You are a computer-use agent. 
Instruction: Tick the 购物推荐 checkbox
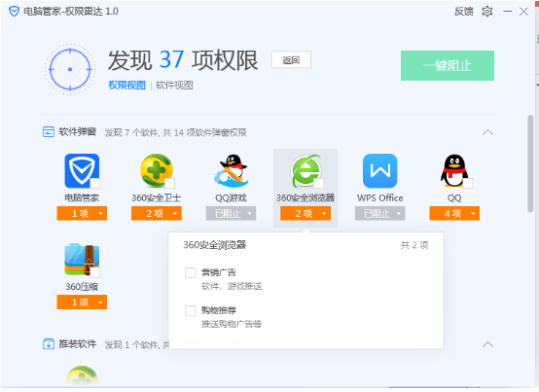(x=190, y=310)
